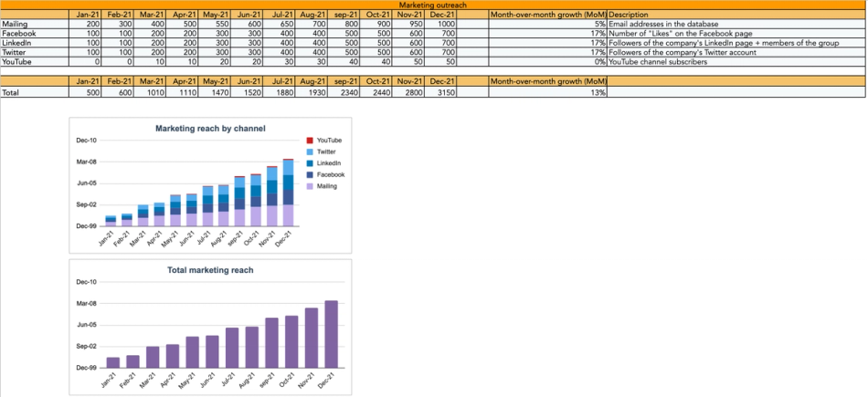Select the "Marketing outreach" title cell

[x=433, y=5]
